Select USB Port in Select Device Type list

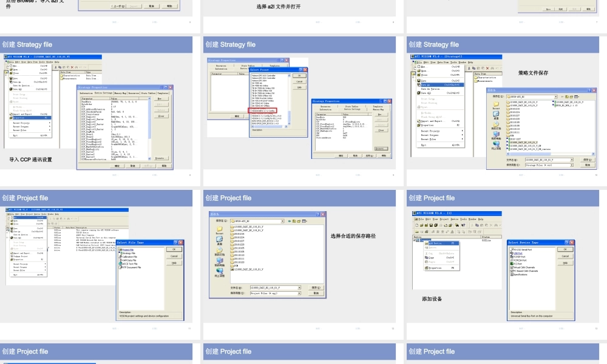coord(518,253)
